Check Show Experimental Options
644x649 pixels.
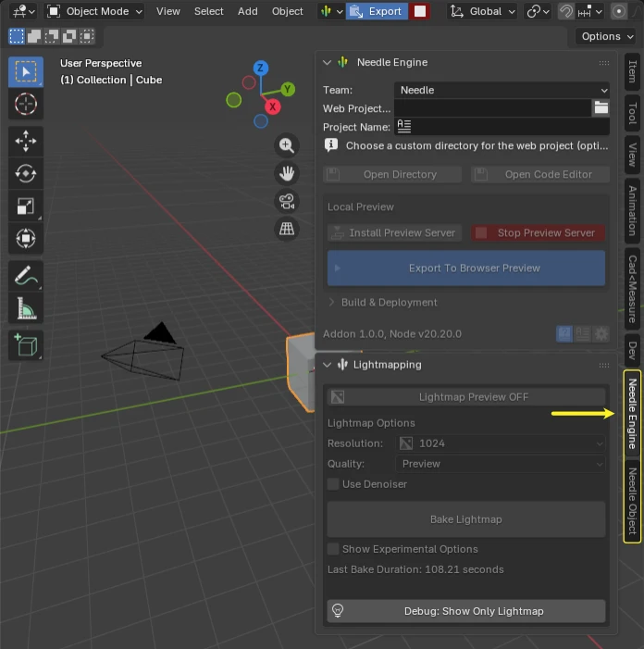[333, 549]
